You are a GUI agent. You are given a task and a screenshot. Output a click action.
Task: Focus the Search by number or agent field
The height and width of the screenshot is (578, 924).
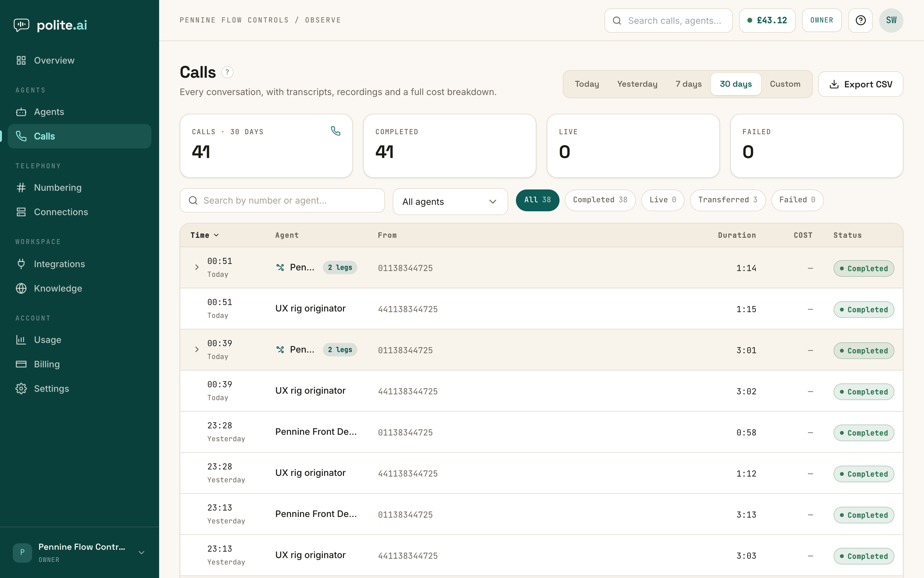(x=282, y=200)
